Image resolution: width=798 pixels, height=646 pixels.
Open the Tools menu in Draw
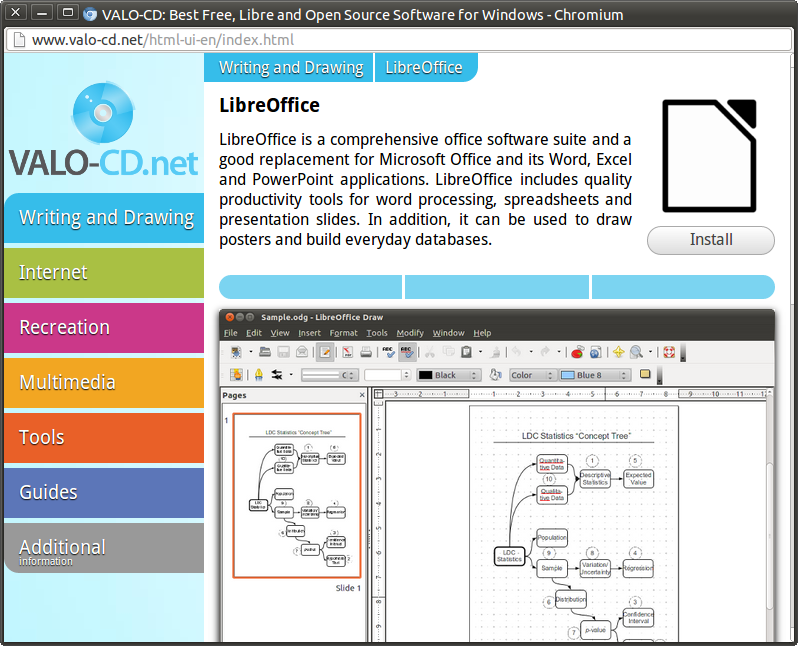click(377, 333)
